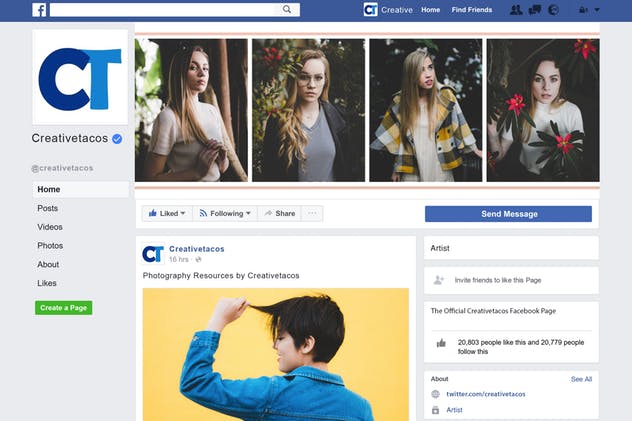
Task: Select the Posts sidebar tab
Action: click(48, 208)
